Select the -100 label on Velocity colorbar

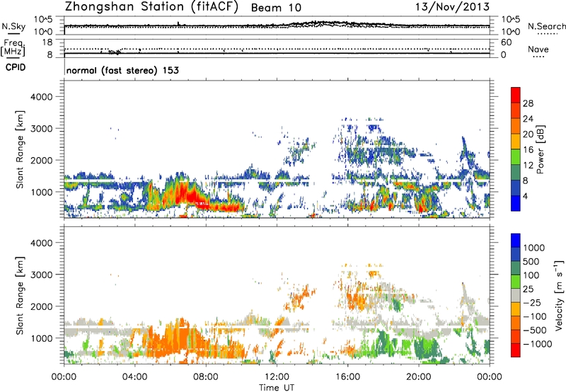tap(534, 316)
